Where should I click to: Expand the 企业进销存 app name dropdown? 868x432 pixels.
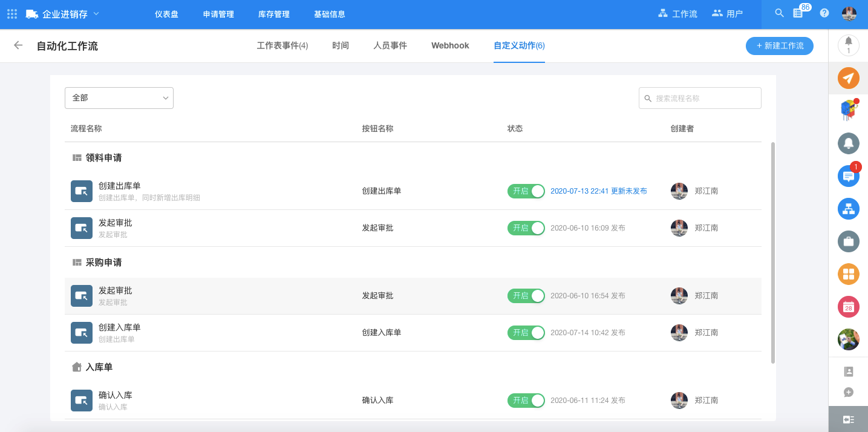tap(96, 13)
